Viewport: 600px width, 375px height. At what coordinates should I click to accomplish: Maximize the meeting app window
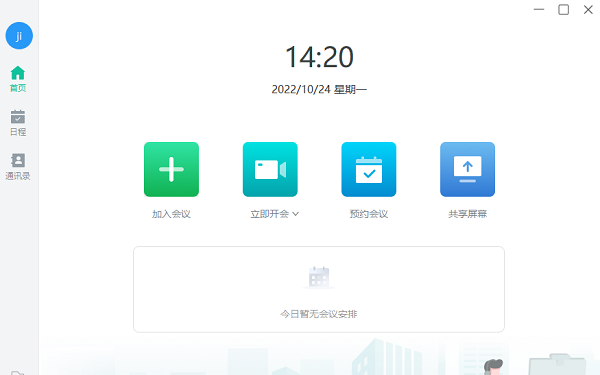coord(564,10)
